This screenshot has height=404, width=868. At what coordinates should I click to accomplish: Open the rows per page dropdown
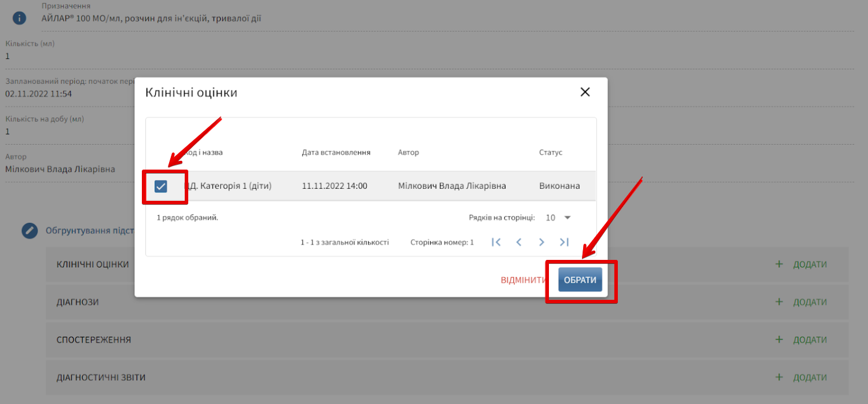(559, 218)
